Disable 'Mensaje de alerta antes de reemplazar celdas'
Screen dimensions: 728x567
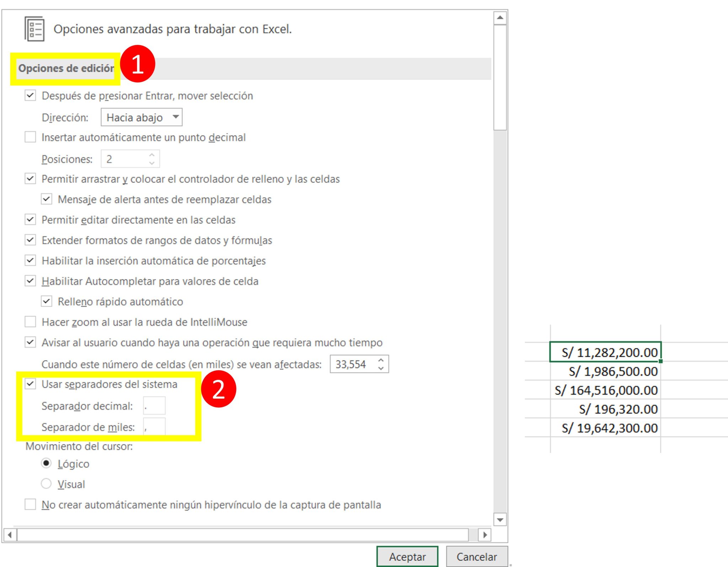(47, 199)
